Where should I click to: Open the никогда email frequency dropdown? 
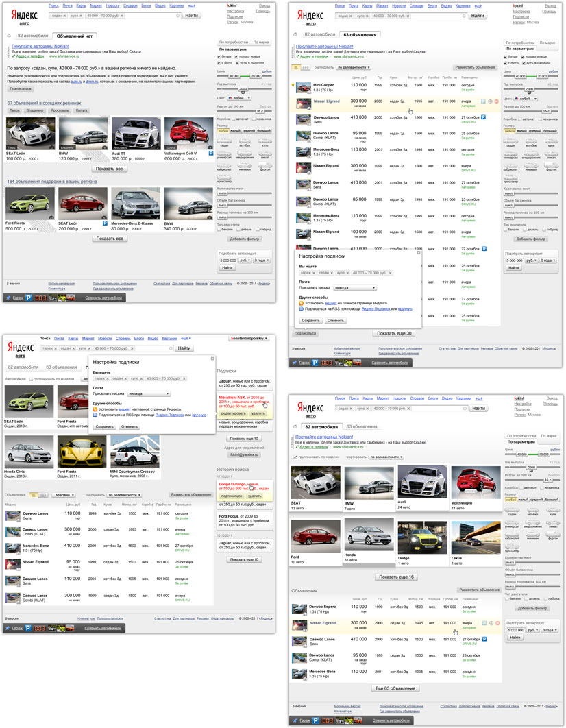pos(355,287)
